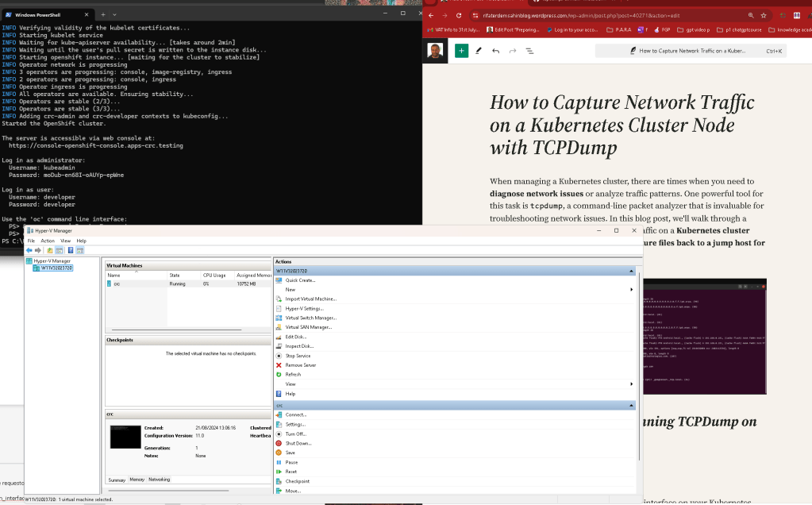812x505 pixels.
Task: Click the Back arrow in Hyper-V Manager toolbar
Action: pos(29,250)
